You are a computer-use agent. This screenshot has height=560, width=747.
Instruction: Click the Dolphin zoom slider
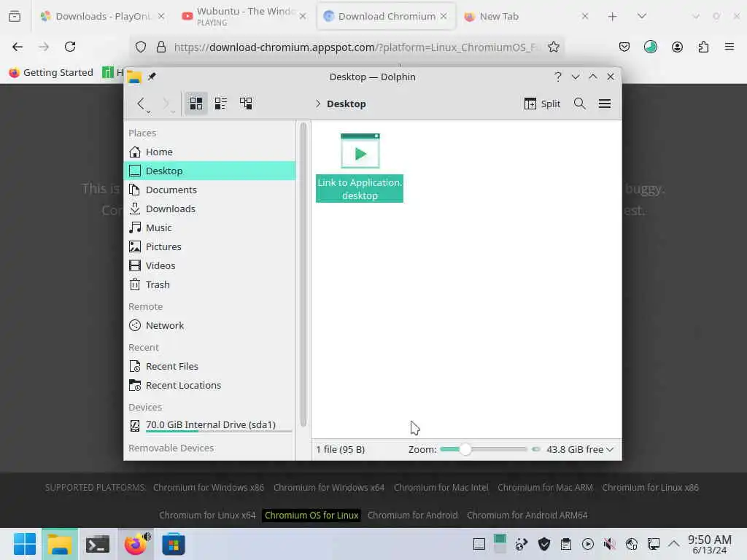484,449
